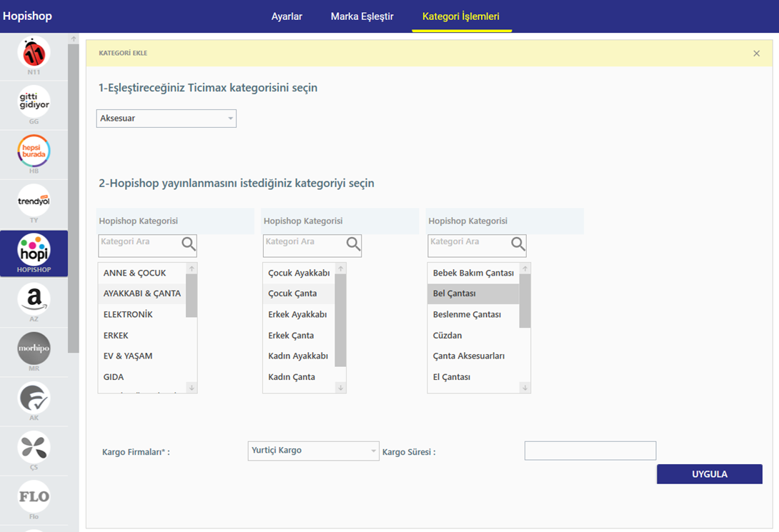The image size is (779, 532).
Task: Select Çanta Aksesuarları item
Action: pyautogui.click(x=473, y=356)
